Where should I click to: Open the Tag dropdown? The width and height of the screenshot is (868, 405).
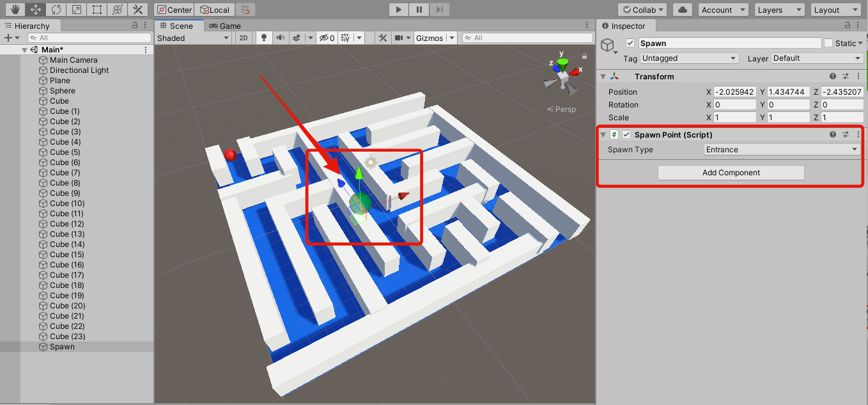click(x=689, y=58)
